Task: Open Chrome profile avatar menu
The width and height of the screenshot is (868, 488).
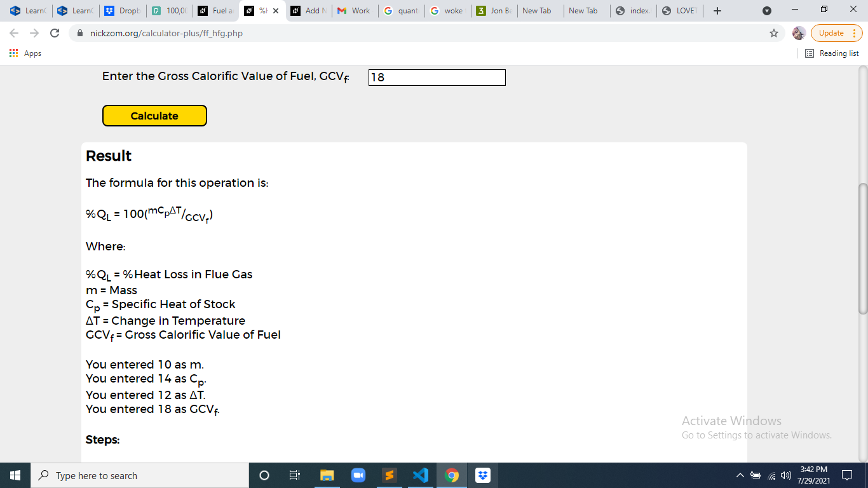Action: [x=799, y=33]
